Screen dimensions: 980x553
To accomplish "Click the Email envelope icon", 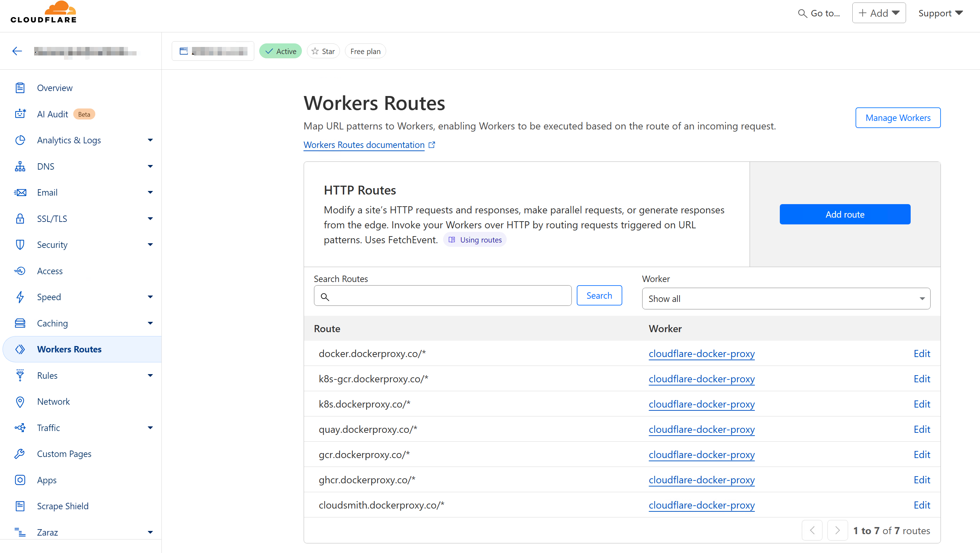I will pos(20,193).
